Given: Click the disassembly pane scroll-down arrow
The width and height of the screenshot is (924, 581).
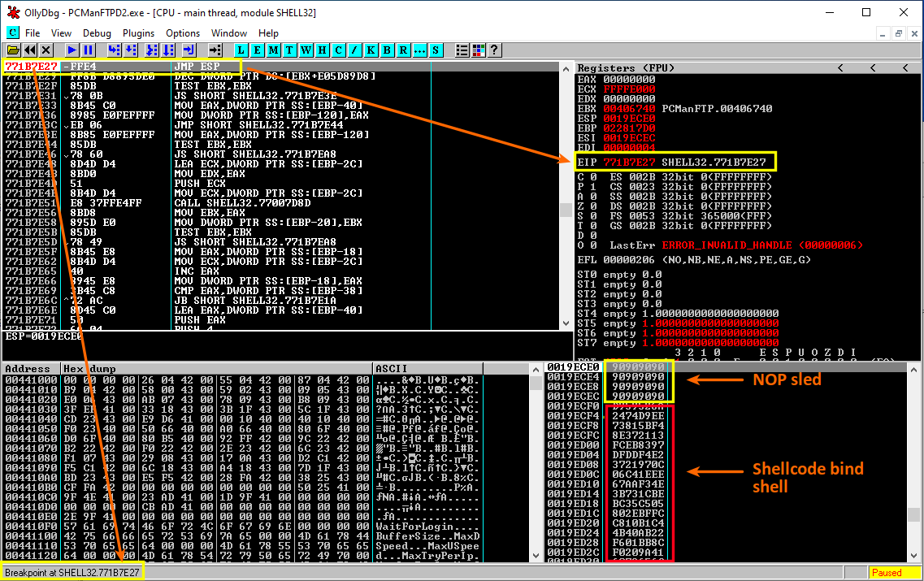Looking at the screenshot, I should 566,323.
